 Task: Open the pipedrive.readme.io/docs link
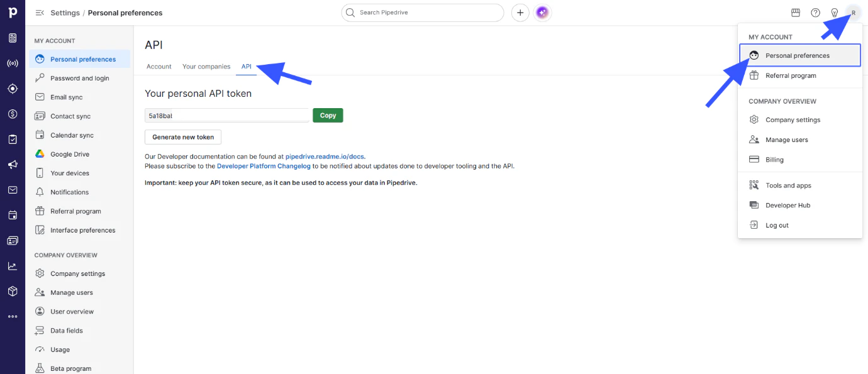(325, 157)
